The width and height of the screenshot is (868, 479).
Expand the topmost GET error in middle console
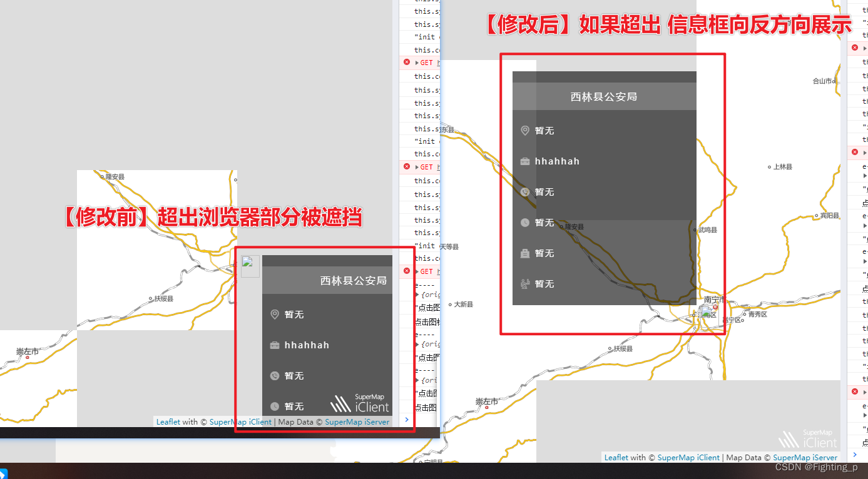click(x=417, y=63)
